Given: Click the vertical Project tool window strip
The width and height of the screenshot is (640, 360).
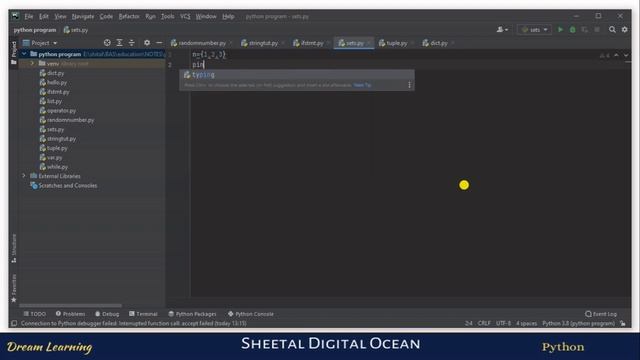Looking at the screenshot, I should tap(14, 52).
